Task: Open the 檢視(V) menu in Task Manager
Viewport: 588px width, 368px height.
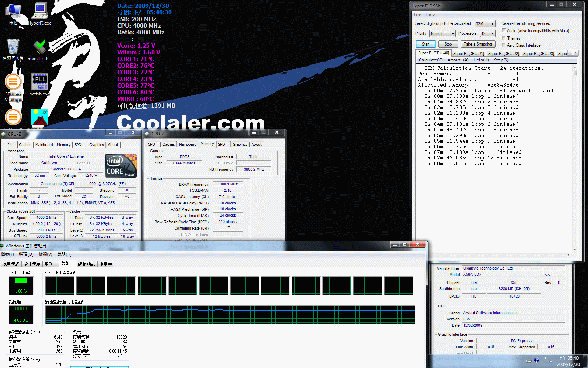Action: coord(45,254)
